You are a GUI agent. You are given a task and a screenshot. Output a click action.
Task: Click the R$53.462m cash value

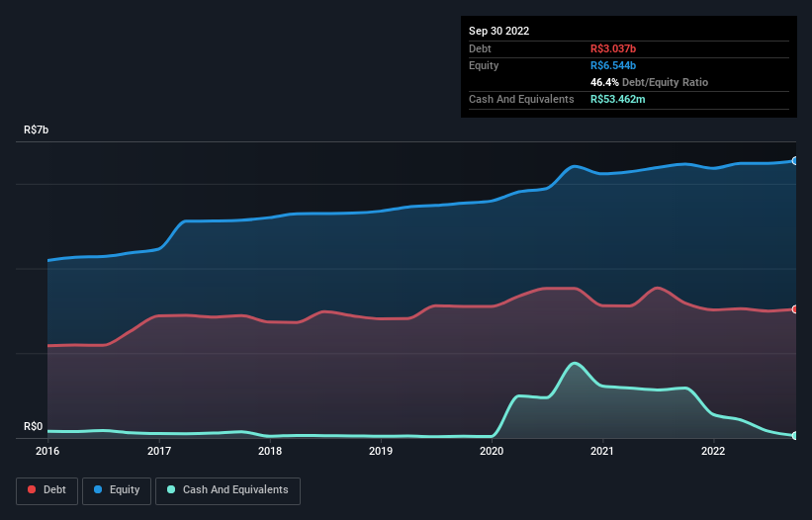click(618, 99)
